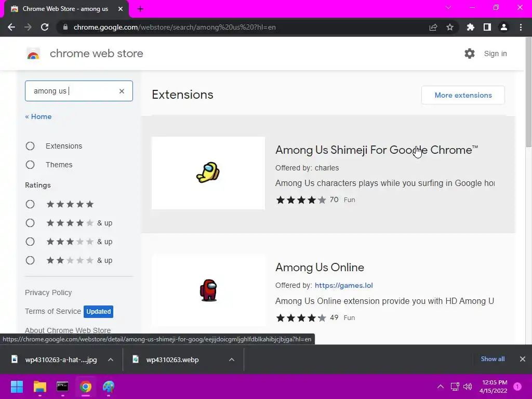The height and width of the screenshot is (399, 532).
Task: Open the red Among Us Online thumbnail
Action: pyautogui.click(x=208, y=290)
